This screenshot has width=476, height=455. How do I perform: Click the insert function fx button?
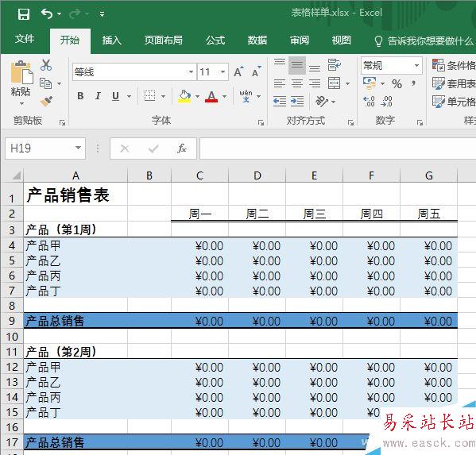pos(181,148)
